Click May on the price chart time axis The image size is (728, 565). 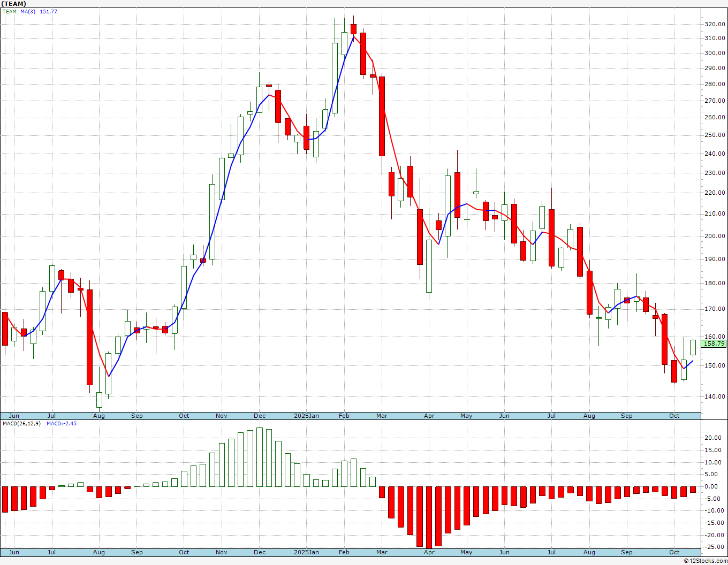pos(466,416)
